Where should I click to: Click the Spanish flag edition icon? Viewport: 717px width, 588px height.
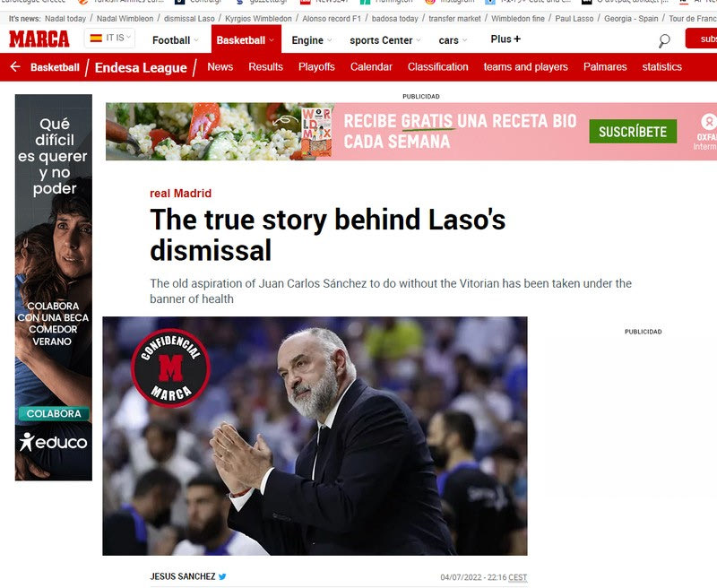(x=96, y=38)
